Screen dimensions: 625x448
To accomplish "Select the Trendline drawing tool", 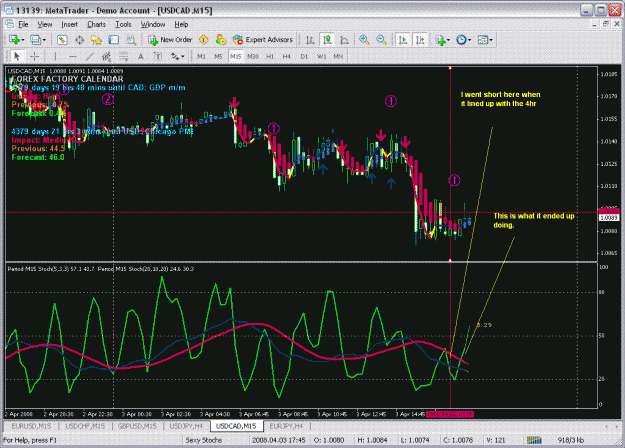I will coord(90,56).
